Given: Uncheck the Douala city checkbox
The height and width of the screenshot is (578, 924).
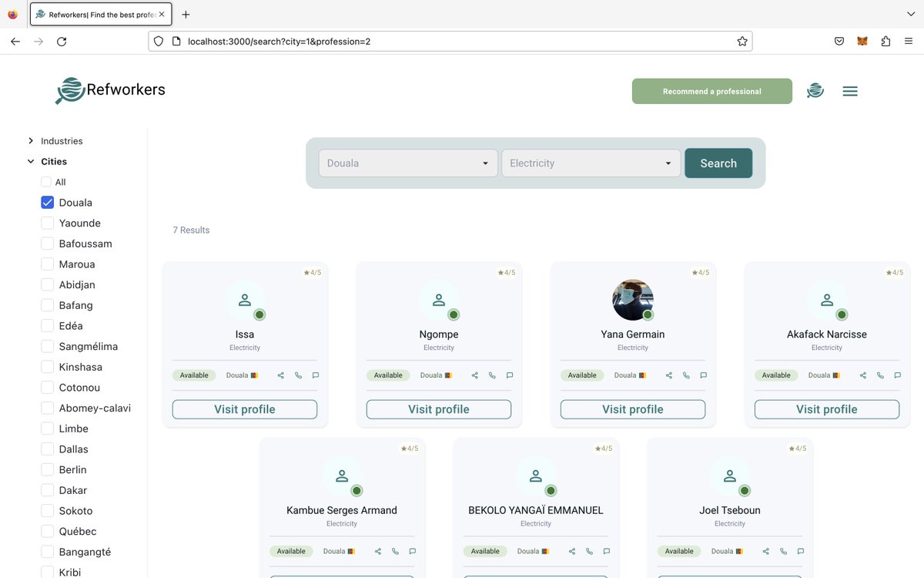Looking at the screenshot, I should pos(47,203).
